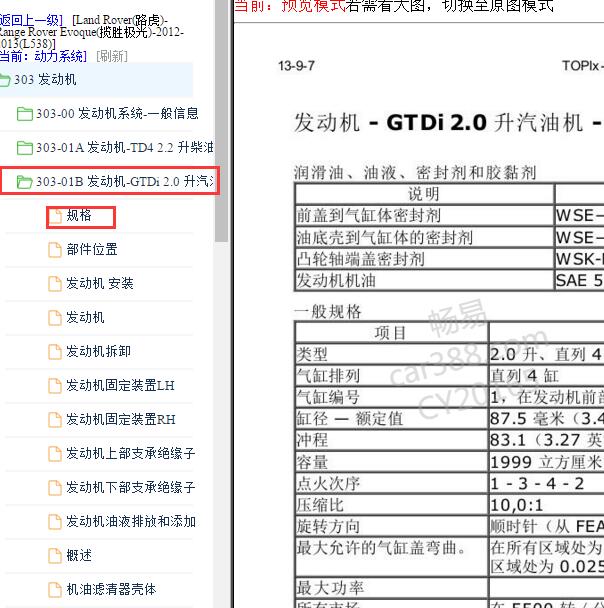Click the 部件位置 document icon
Viewport: 604px width, 608px height.
[x=55, y=250]
